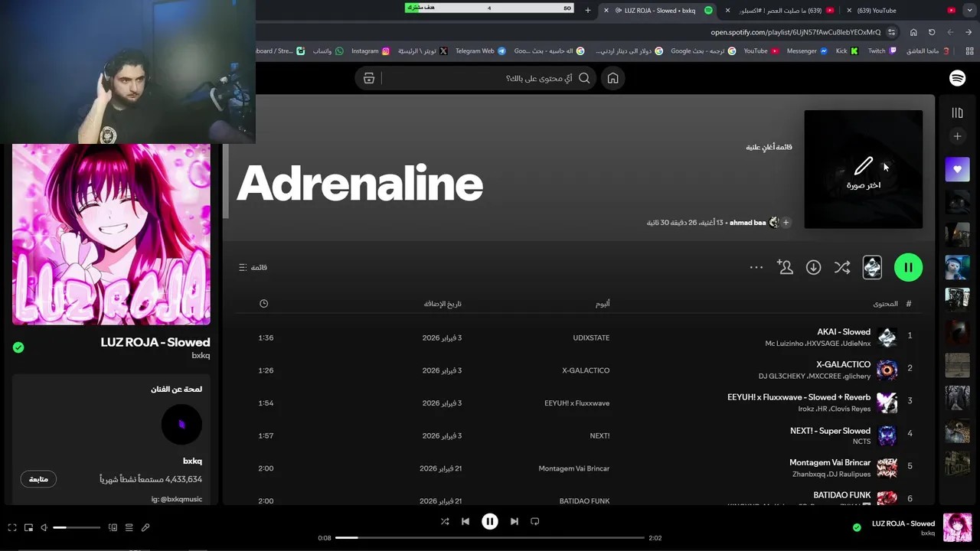
Task: Go to Spotify home
Action: tap(612, 78)
